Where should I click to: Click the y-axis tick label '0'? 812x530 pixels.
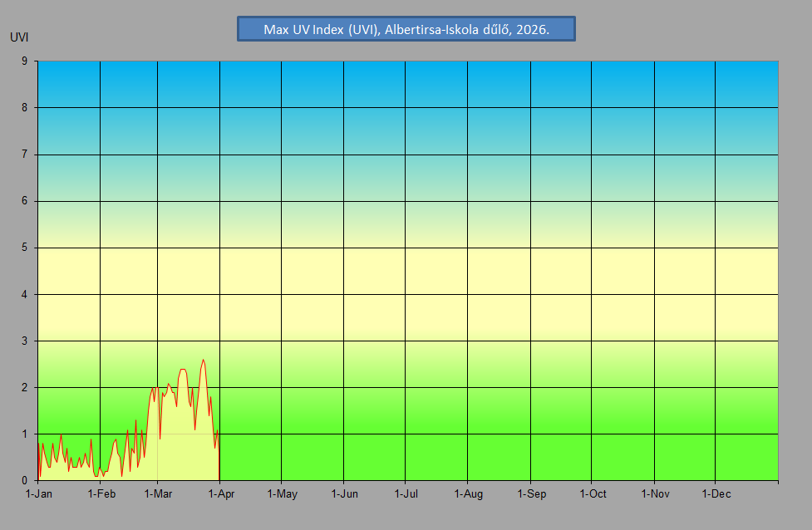pos(25,480)
